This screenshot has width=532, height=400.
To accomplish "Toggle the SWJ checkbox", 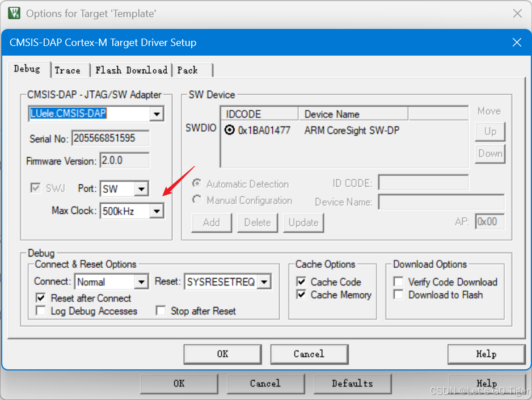I will point(35,188).
